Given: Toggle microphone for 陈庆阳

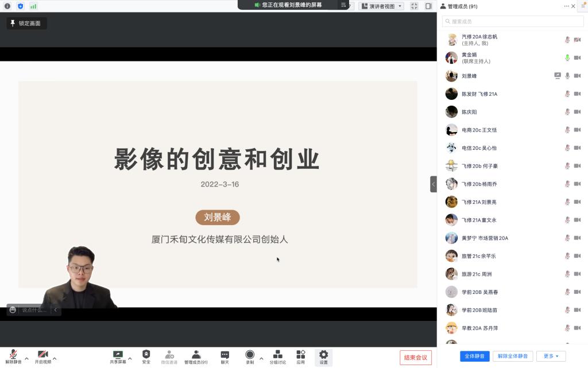Looking at the screenshot, I should pyautogui.click(x=567, y=112).
